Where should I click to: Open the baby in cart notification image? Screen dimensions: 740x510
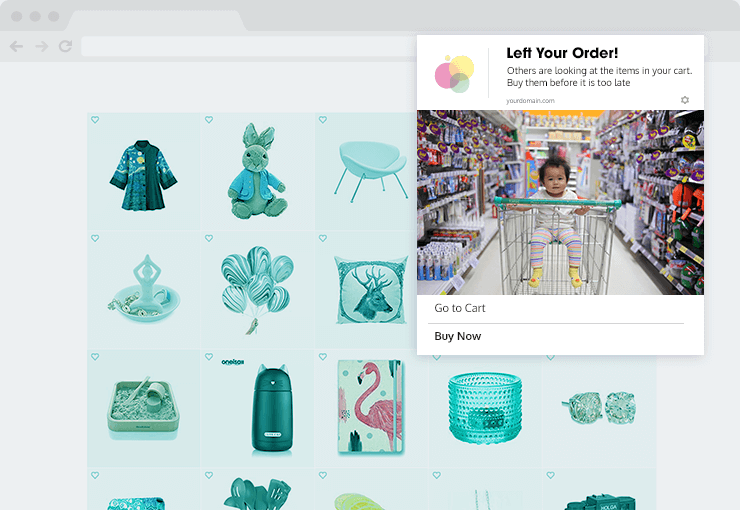[560, 202]
